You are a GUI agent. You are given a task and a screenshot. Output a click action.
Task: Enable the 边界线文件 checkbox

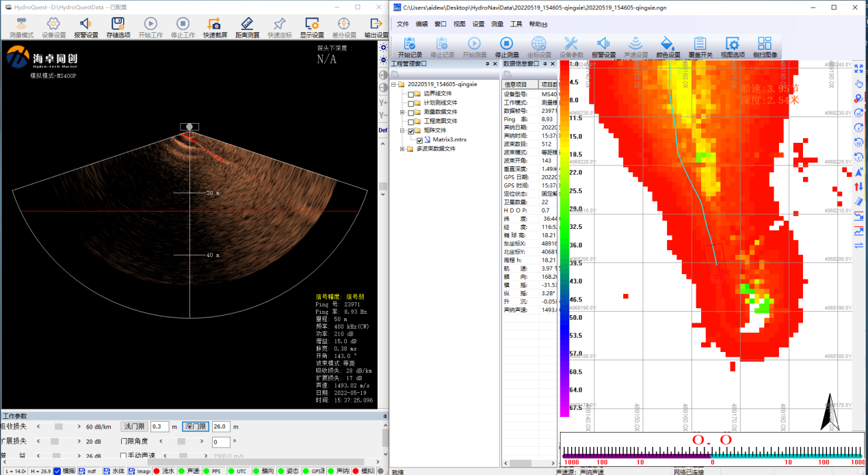click(409, 94)
